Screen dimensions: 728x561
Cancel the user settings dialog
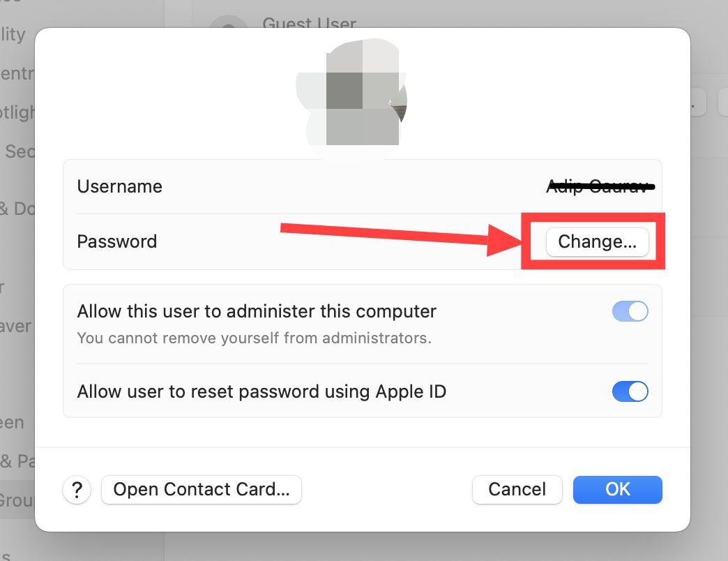[x=517, y=490]
